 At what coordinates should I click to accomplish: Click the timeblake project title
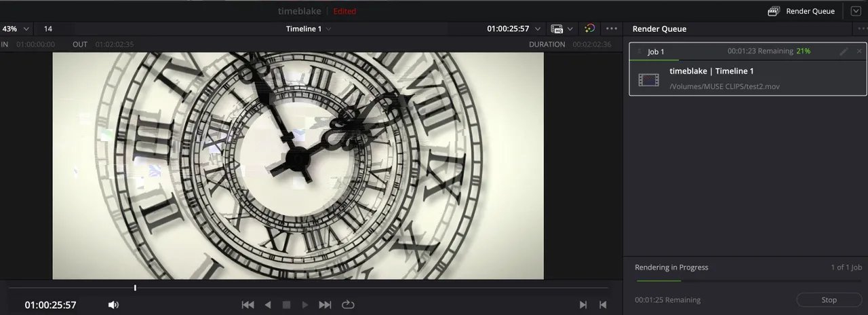pyautogui.click(x=299, y=11)
